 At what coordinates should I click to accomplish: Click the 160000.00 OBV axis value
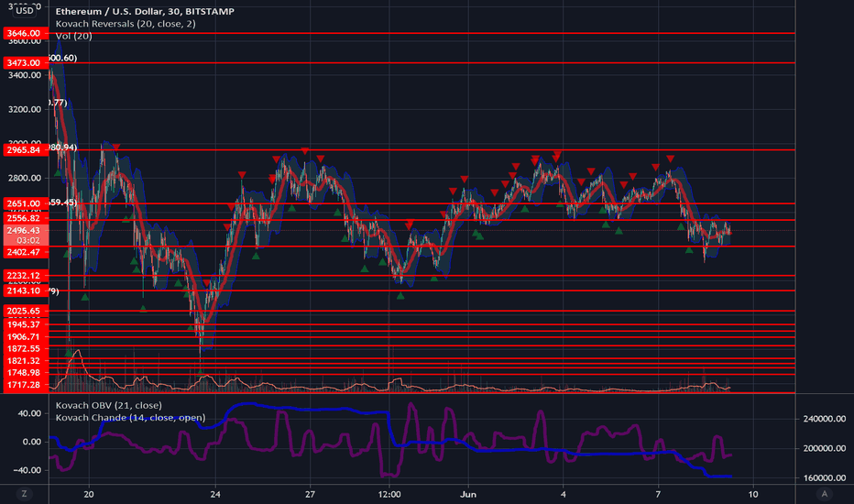824,477
